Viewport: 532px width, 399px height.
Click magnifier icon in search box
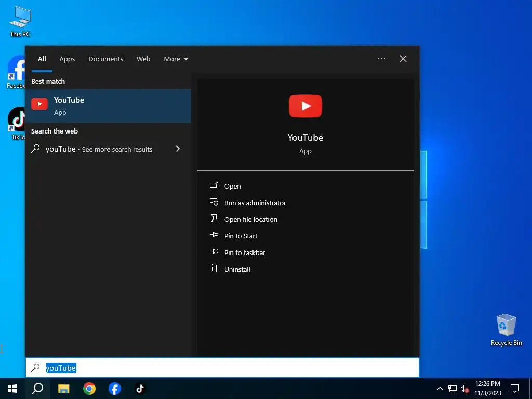click(36, 367)
